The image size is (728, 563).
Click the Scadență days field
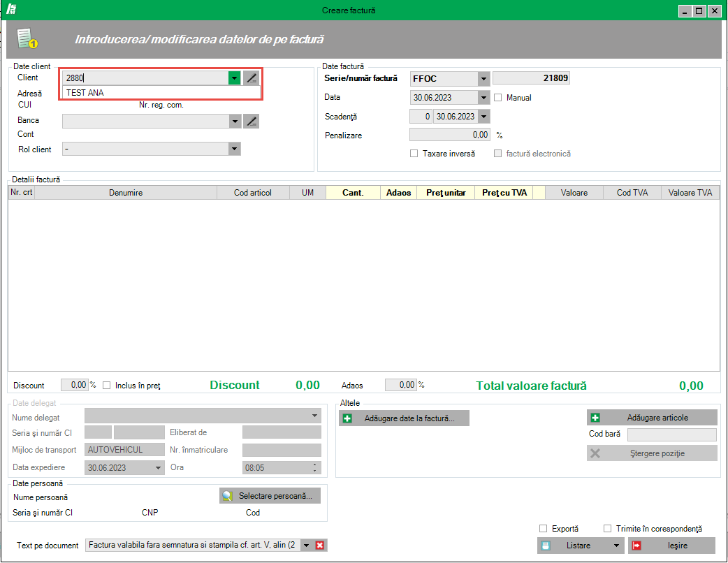[421, 117]
